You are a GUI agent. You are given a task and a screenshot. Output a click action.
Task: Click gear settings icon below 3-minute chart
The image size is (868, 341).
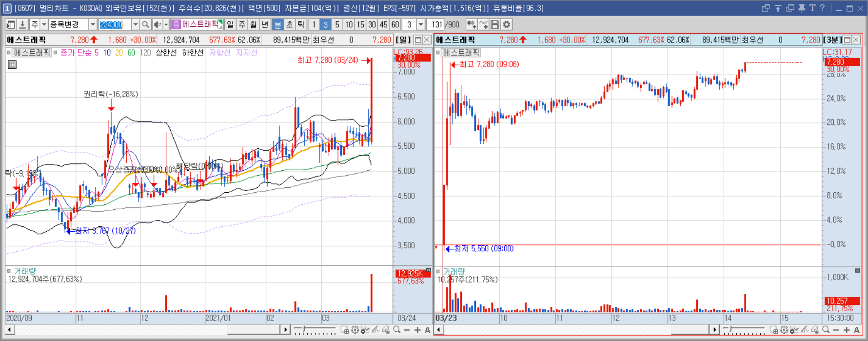click(784, 330)
